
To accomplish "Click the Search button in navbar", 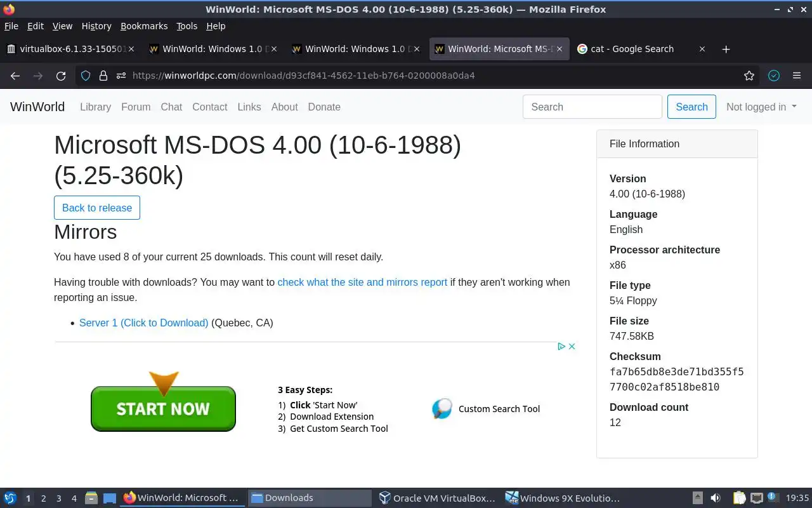I will coord(691,107).
